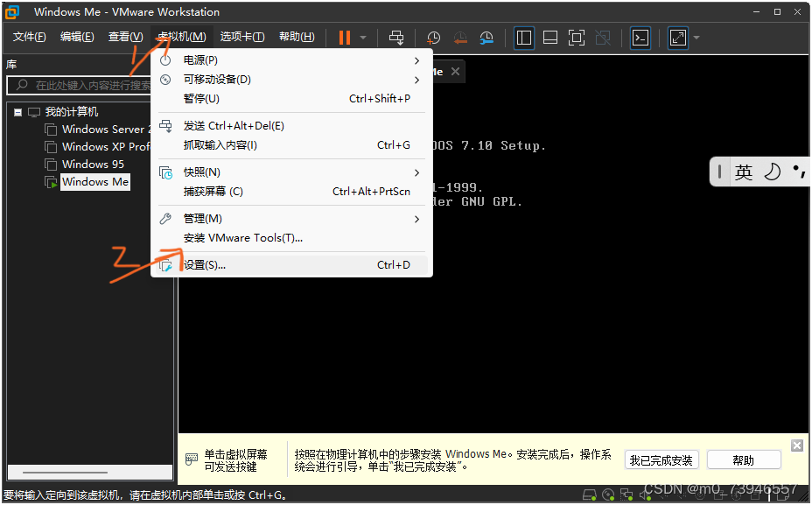Viewport: 812px width, 505px height.
Task: Open the 文件(F) menu
Action: 30,37
